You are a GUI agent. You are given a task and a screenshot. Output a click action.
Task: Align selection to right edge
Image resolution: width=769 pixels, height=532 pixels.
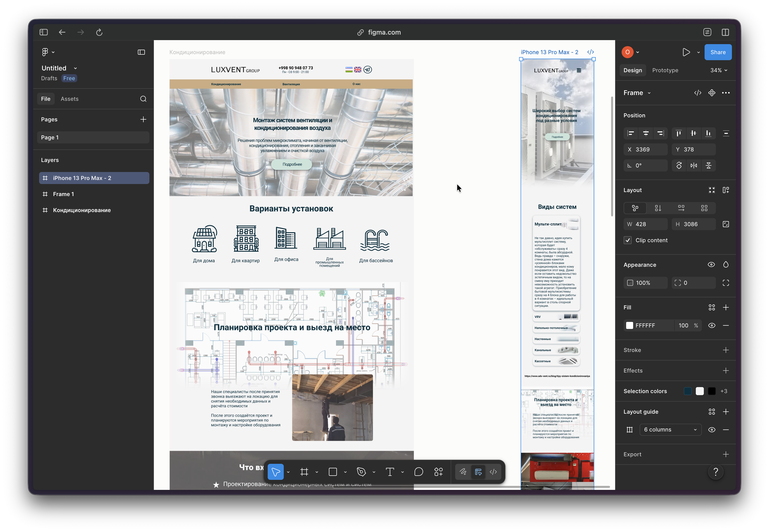tap(660, 133)
